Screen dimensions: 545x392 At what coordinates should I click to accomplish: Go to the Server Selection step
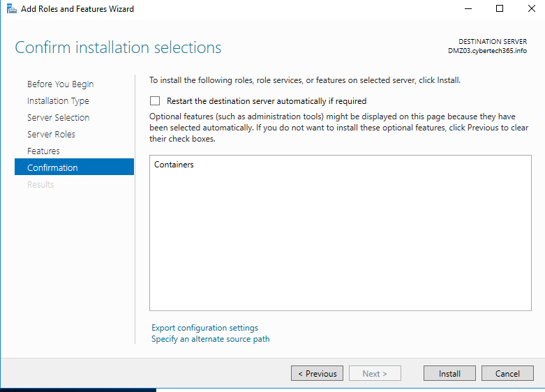click(59, 117)
